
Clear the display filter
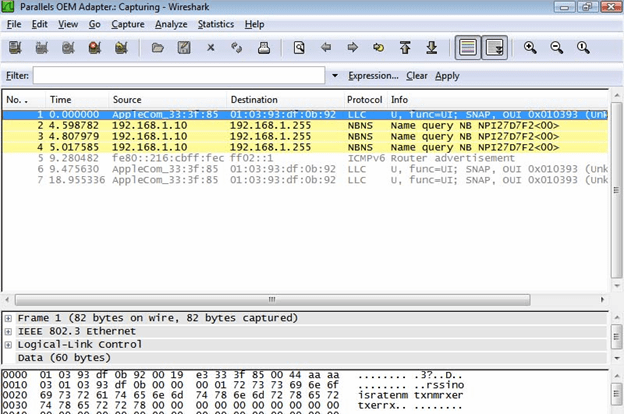point(417,76)
